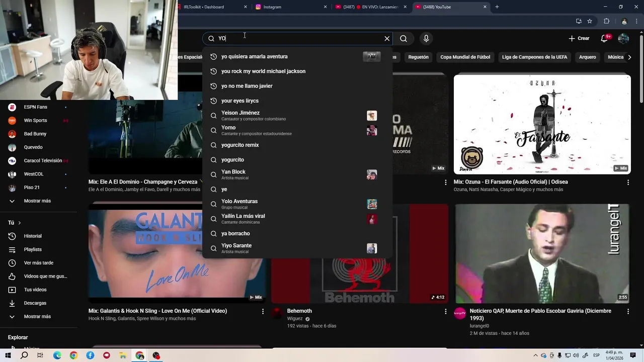Bookmark this page with star icon
The image size is (644, 362).
point(590,21)
